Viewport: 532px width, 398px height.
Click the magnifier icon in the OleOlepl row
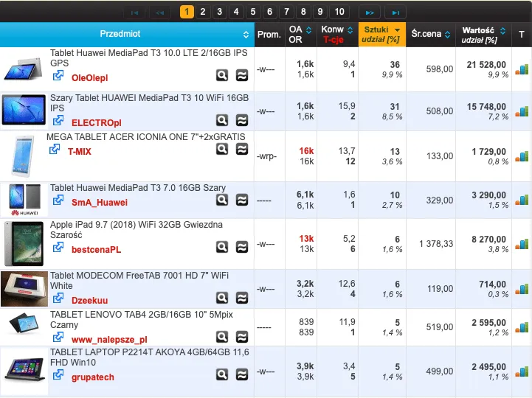coord(222,75)
